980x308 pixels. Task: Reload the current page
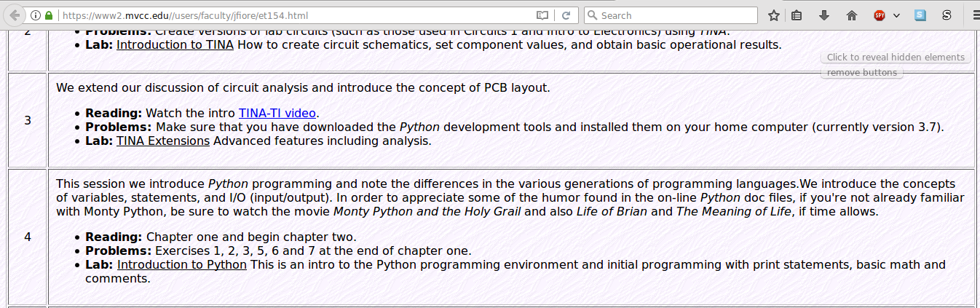click(566, 15)
